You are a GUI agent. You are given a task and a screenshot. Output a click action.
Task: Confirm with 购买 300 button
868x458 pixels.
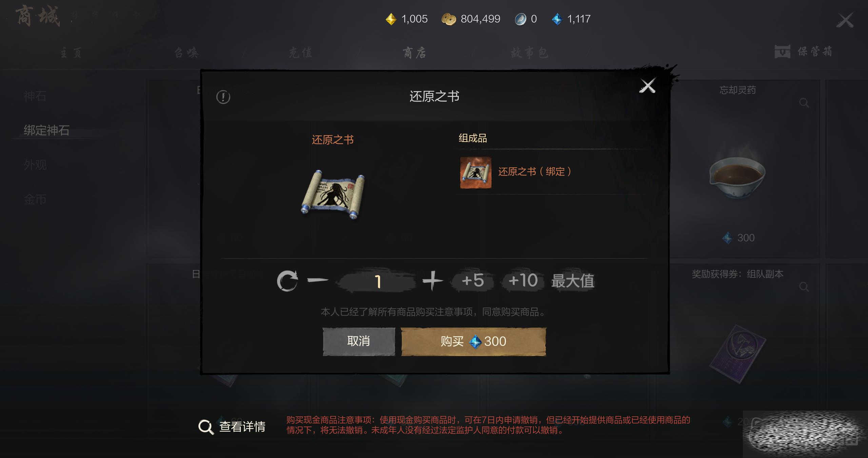point(474,341)
